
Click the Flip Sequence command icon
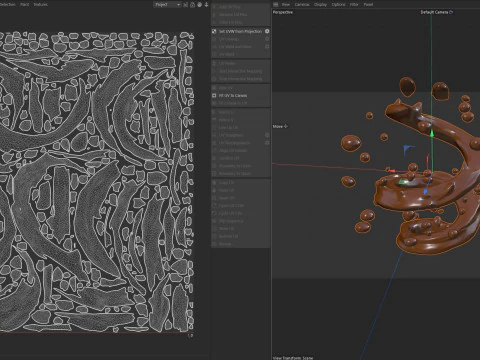[x=214, y=221]
